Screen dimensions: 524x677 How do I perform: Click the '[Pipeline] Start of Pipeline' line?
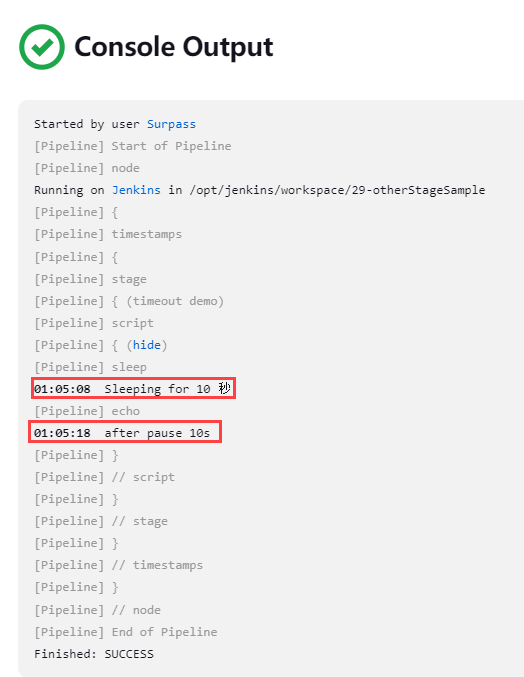coord(133,146)
